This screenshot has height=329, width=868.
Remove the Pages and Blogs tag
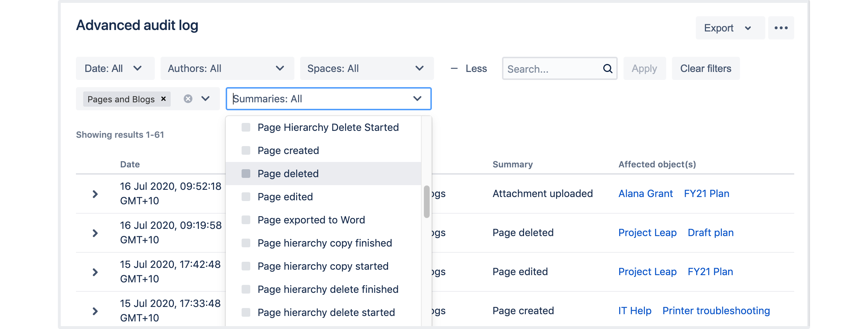(x=163, y=99)
